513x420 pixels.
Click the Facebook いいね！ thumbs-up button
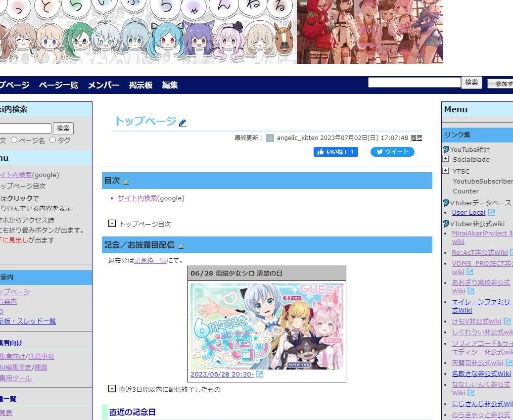coord(336,152)
